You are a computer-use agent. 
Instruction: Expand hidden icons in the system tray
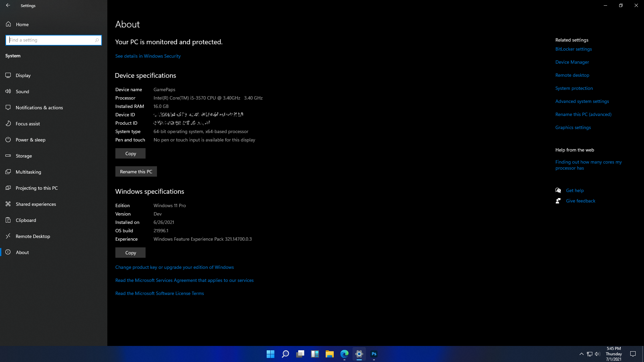tap(582, 354)
